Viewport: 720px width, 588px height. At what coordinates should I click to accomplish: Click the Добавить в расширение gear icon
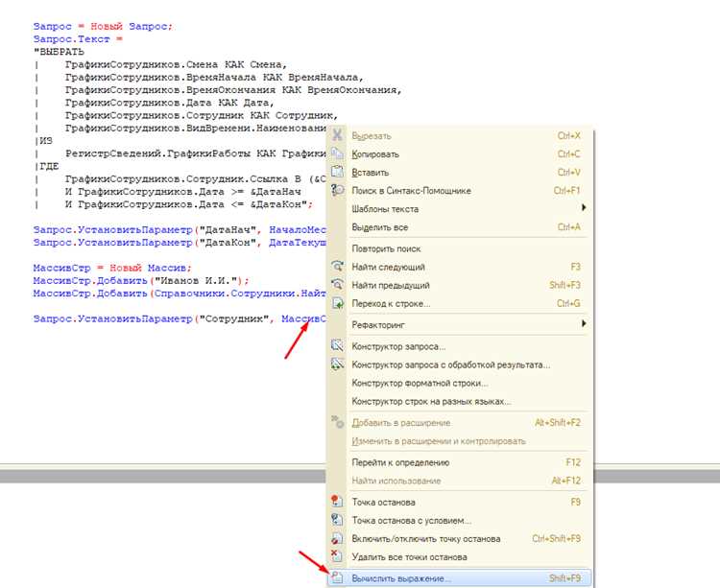coord(337,422)
